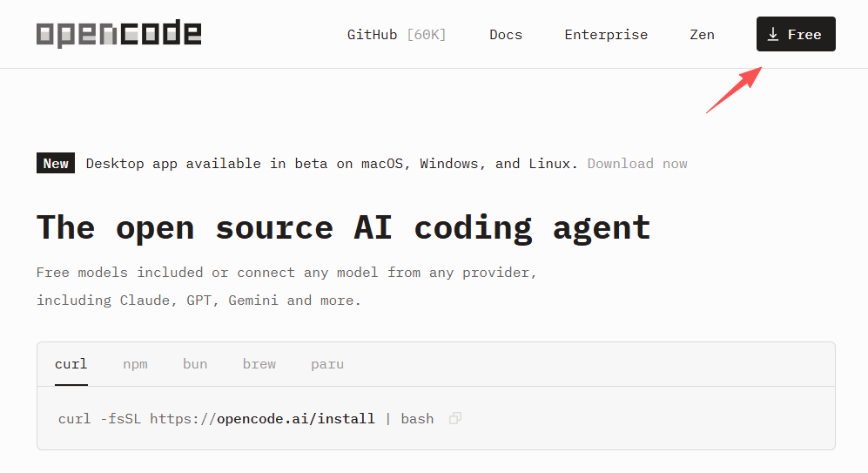
Task: Click the desktop app beta announcement text
Action: [331, 164]
